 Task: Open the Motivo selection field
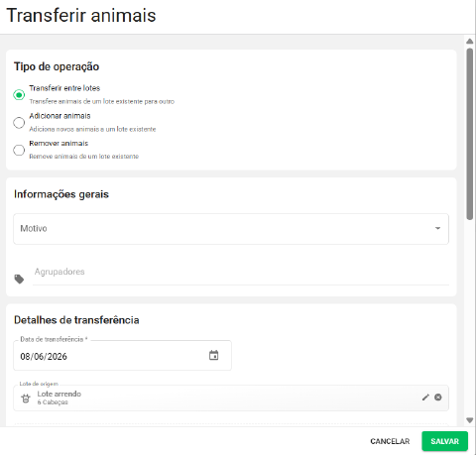(x=231, y=229)
